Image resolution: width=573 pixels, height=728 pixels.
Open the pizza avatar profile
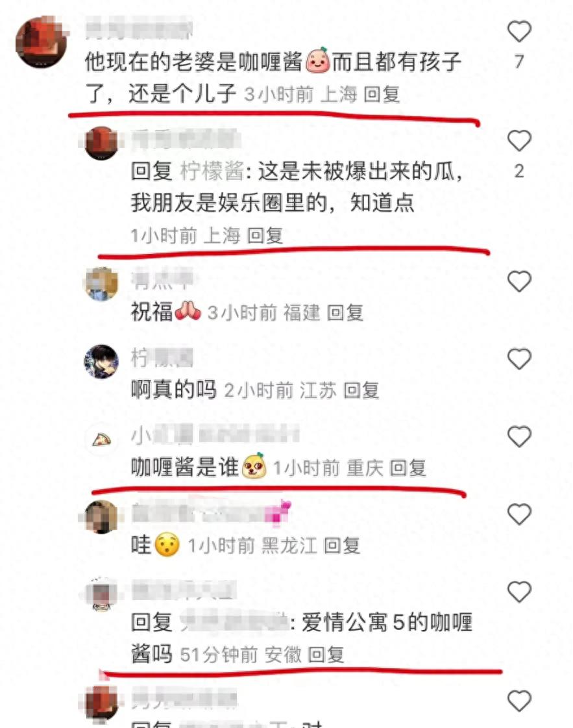(x=101, y=439)
